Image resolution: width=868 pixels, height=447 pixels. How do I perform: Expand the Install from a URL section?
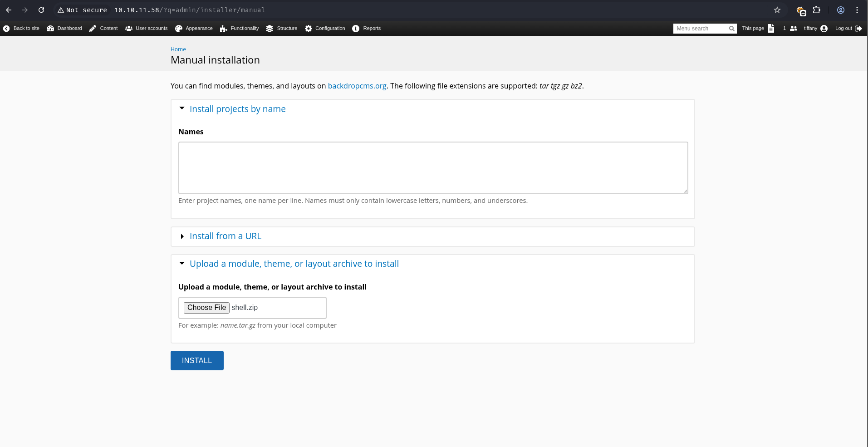225,236
